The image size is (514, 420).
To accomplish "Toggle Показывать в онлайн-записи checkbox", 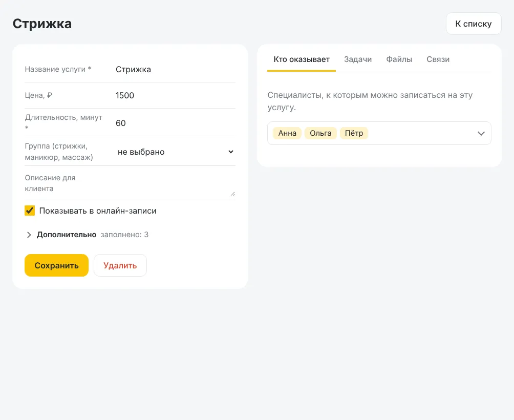I will (x=30, y=211).
